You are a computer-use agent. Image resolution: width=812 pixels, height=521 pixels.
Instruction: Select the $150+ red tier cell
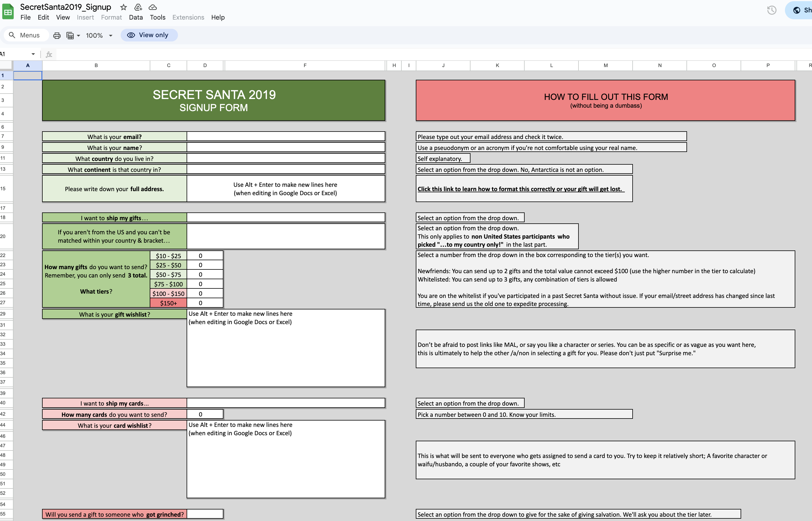click(x=168, y=303)
